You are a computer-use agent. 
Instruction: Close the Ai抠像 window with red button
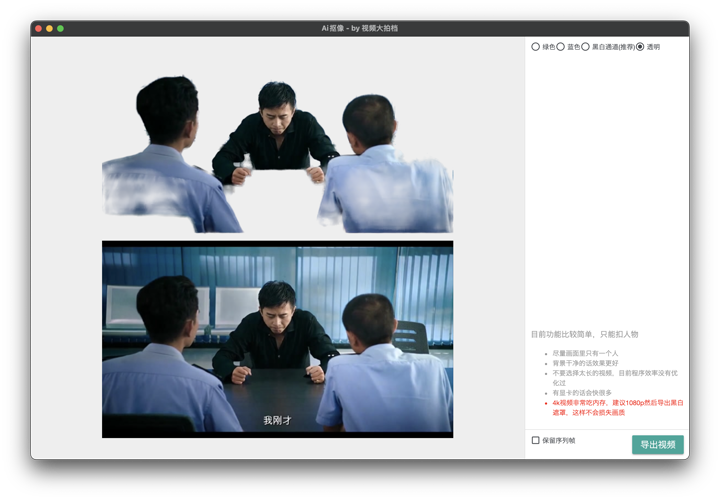pyautogui.click(x=39, y=28)
